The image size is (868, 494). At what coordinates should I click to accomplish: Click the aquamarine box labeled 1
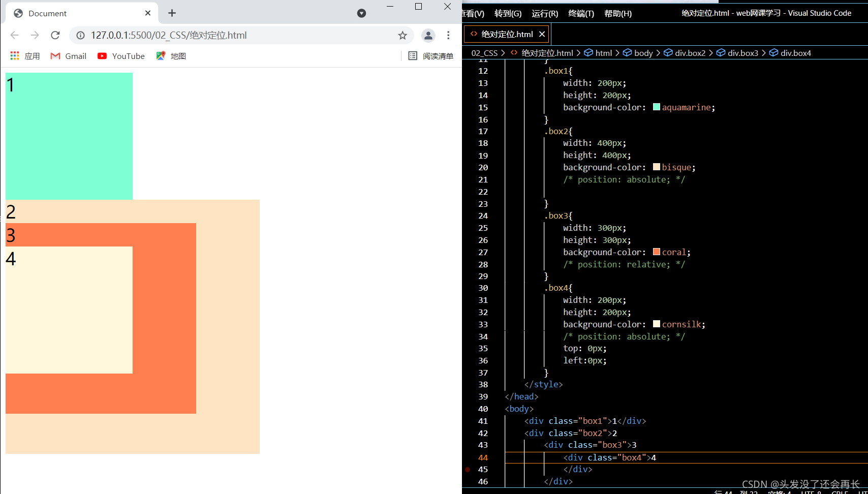[x=69, y=136]
